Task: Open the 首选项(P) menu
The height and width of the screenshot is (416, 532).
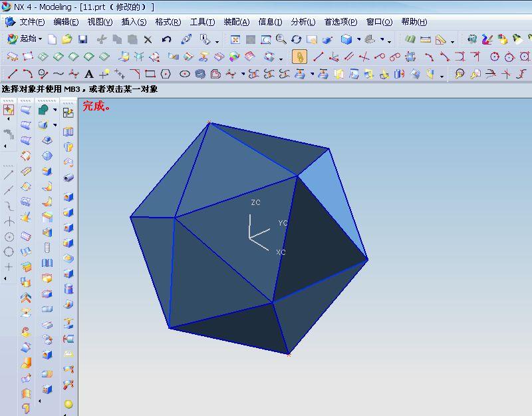Action: pyautogui.click(x=340, y=22)
